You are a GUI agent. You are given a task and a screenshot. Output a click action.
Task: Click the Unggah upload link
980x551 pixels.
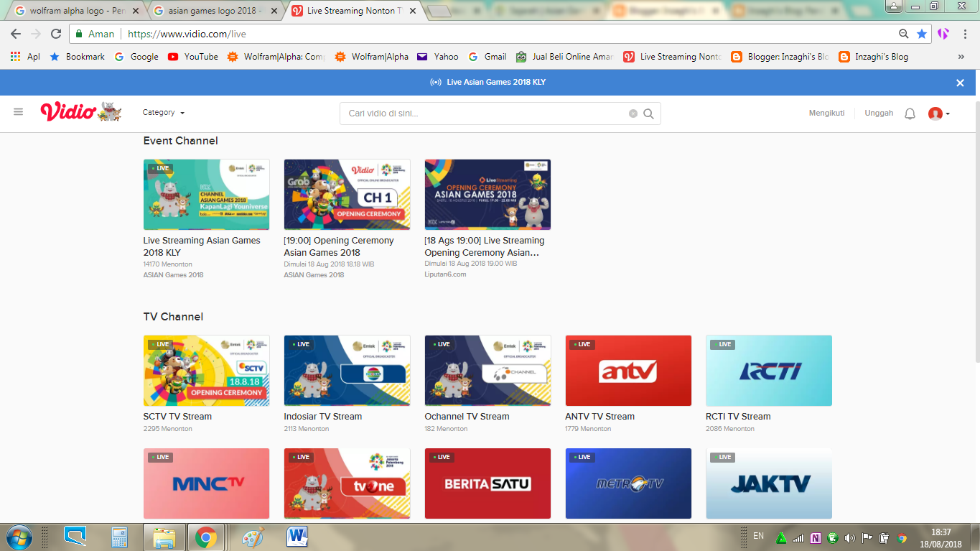click(x=879, y=113)
